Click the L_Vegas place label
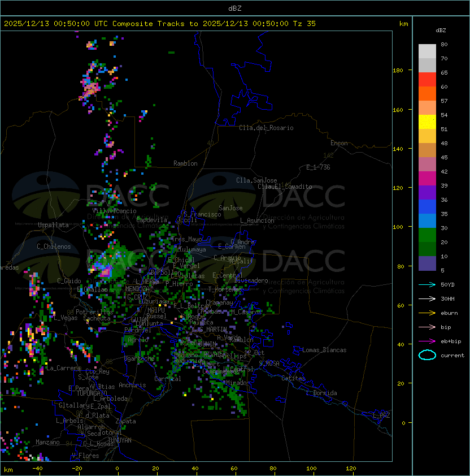 click(66, 318)
